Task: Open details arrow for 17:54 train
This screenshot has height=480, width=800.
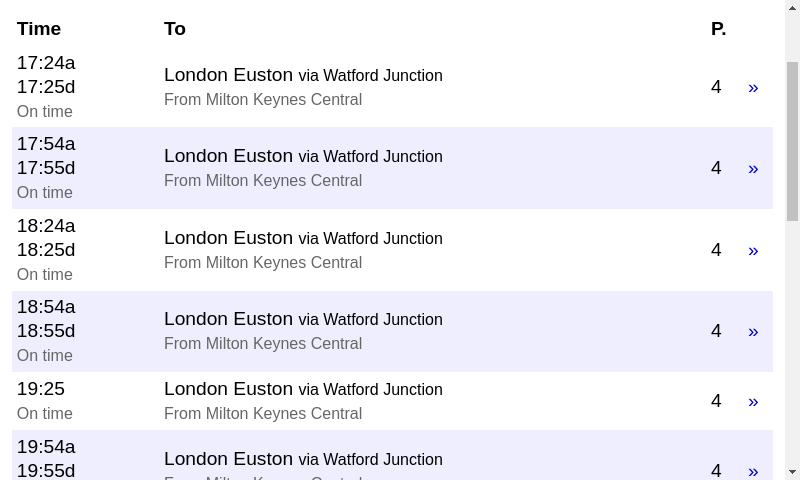Action: point(753,169)
